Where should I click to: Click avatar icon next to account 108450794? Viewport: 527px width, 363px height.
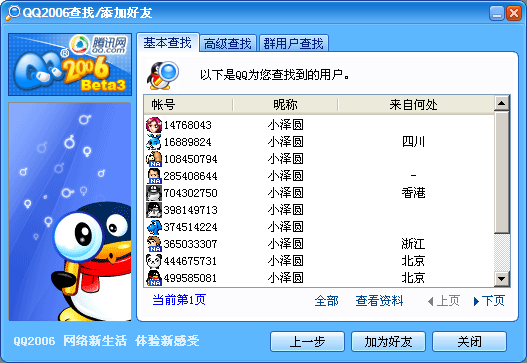154,159
